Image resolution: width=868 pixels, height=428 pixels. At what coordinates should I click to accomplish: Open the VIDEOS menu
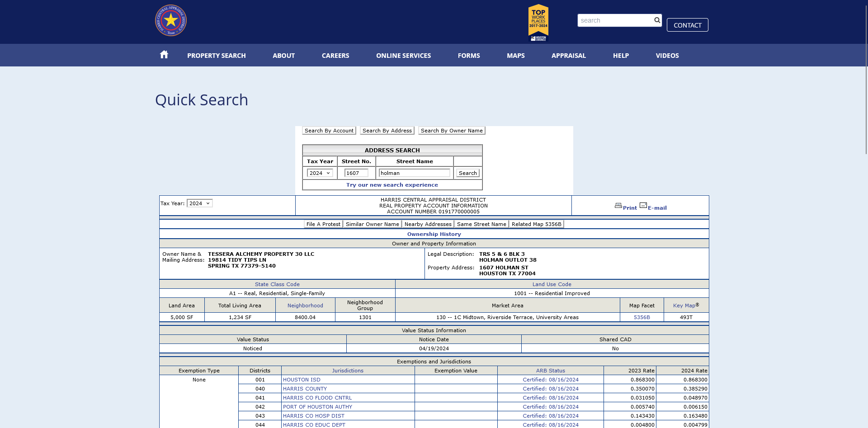click(x=667, y=56)
